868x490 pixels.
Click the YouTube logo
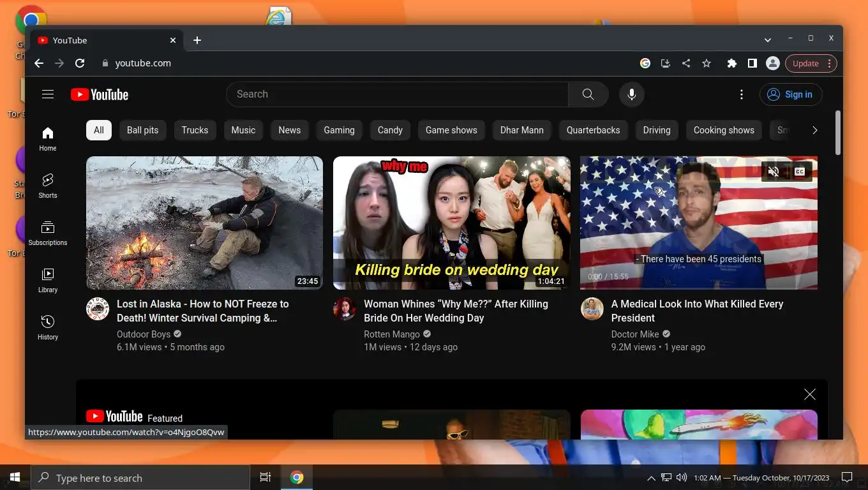[x=100, y=94]
